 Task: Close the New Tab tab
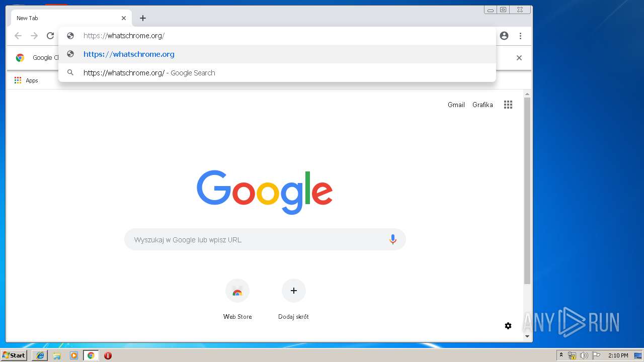coord(124,18)
